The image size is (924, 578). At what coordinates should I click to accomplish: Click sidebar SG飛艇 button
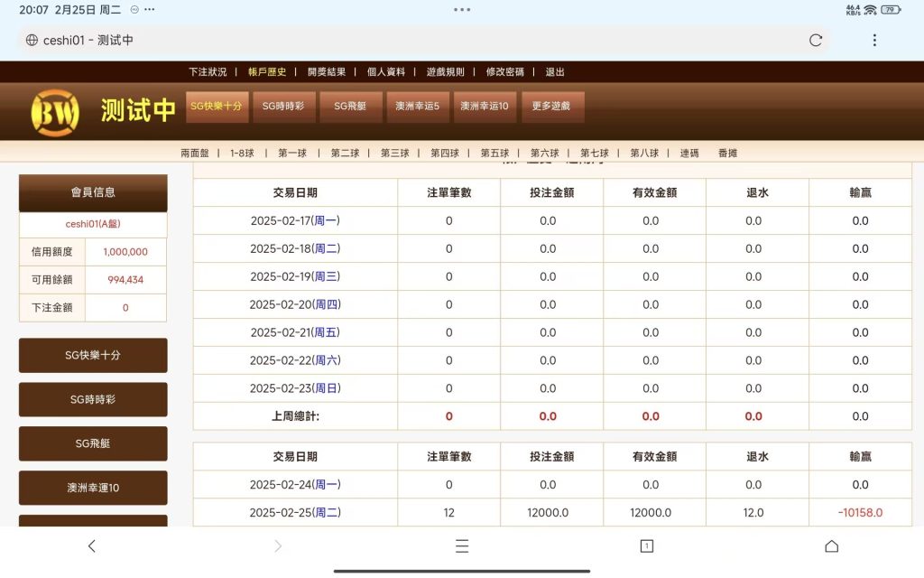coord(93,443)
